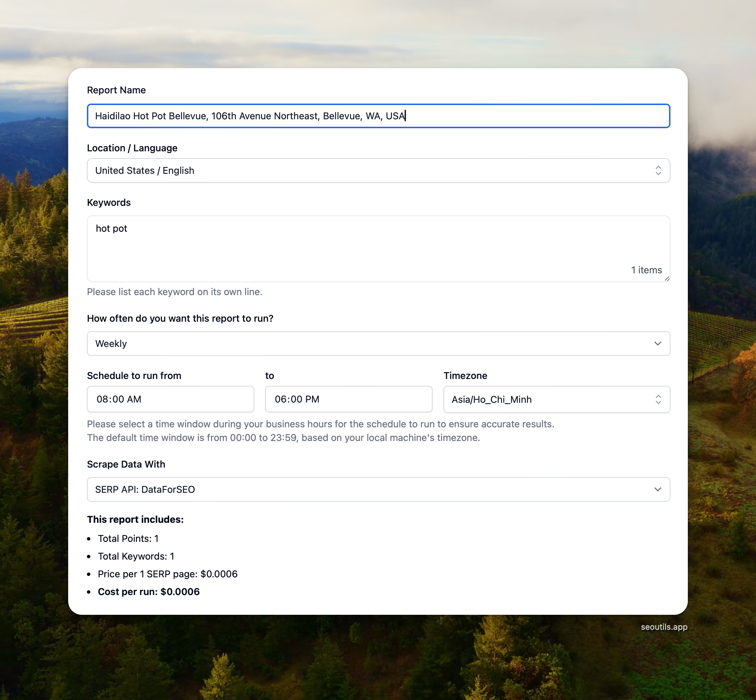Click the 'Timezone' label
The width and height of the screenshot is (756, 700).
[465, 376]
